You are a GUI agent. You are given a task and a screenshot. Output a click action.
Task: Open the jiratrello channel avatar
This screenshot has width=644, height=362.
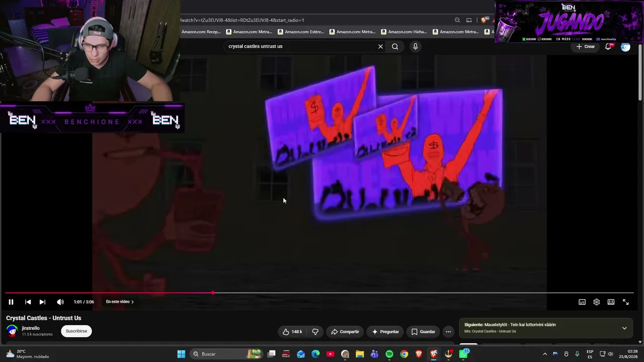pyautogui.click(x=12, y=331)
